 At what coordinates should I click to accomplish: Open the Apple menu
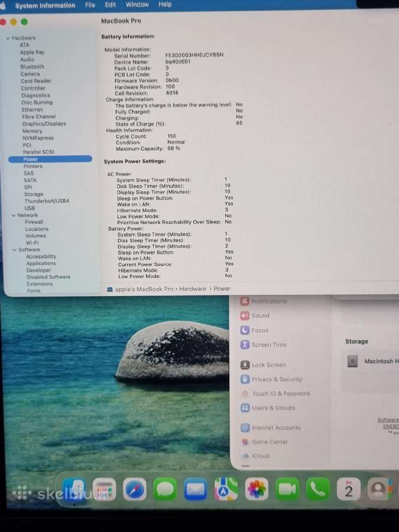click(4, 5)
